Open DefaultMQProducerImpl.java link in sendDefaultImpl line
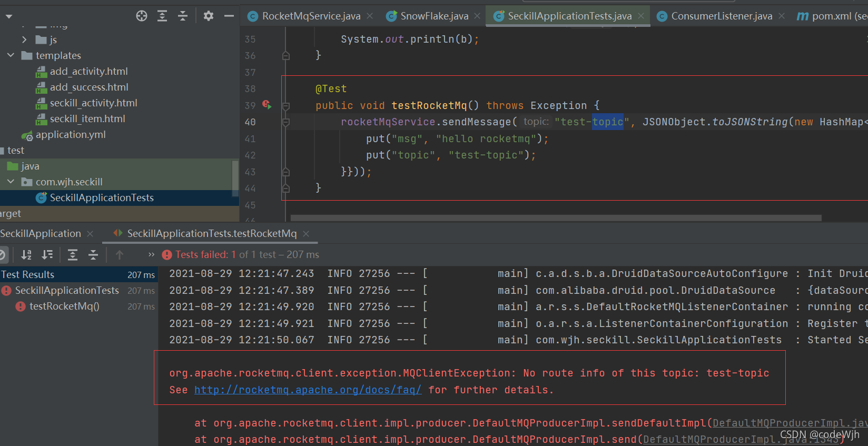868x446 pixels. pyautogui.click(x=790, y=423)
